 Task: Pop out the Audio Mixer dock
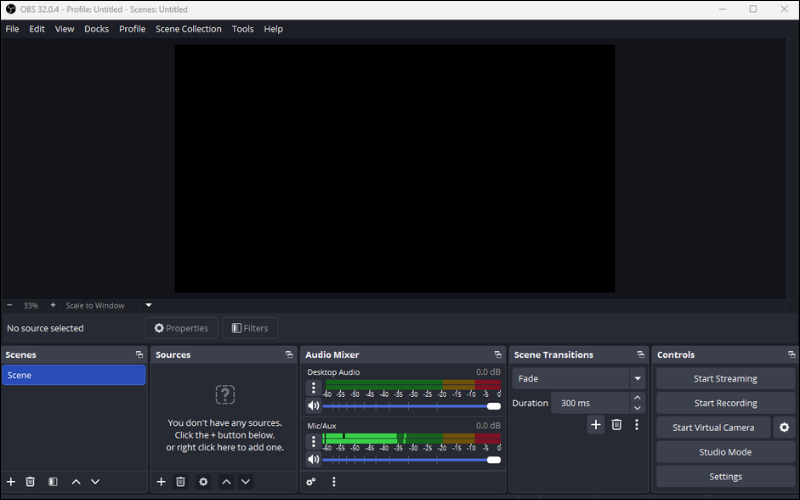coord(498,355)
